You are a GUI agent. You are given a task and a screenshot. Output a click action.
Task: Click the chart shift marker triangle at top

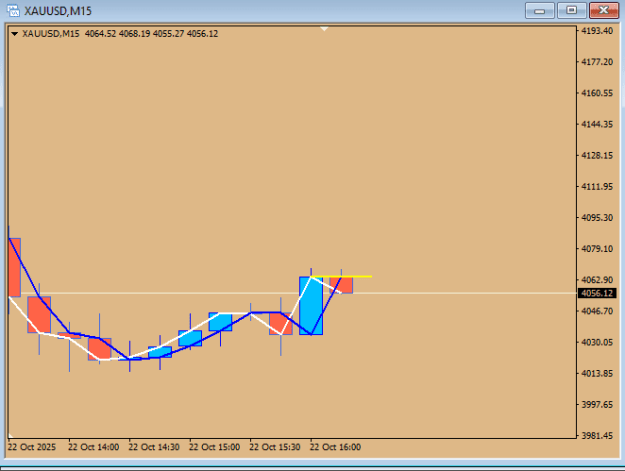[324, 29]
